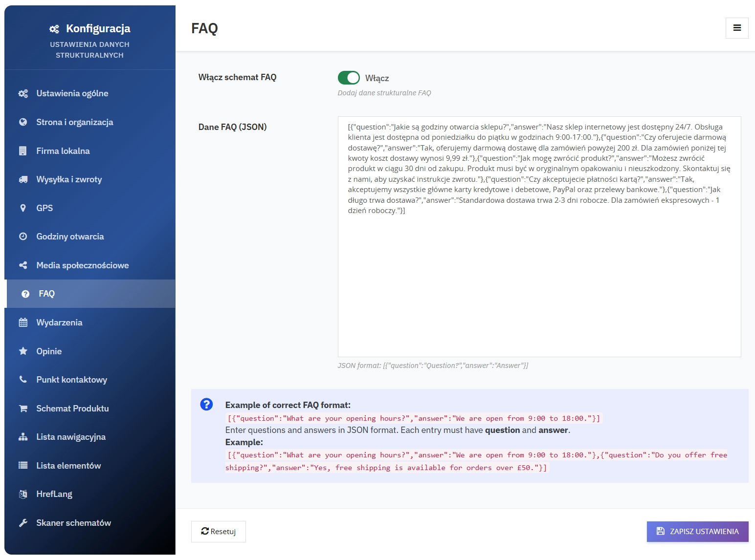755x560 pixels.
Task: Click the Resetuj button
Action: (219, 532)
